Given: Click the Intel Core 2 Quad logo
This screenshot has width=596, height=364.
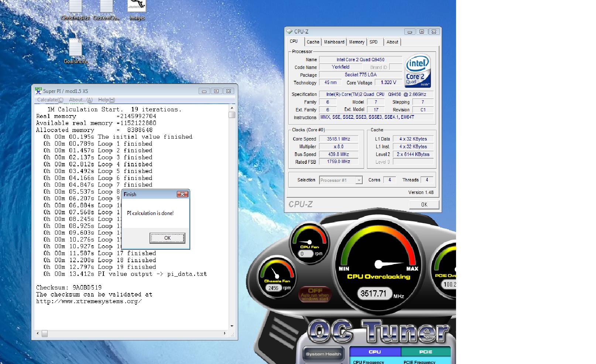Looking at the screenshot, I should [418, 71].
